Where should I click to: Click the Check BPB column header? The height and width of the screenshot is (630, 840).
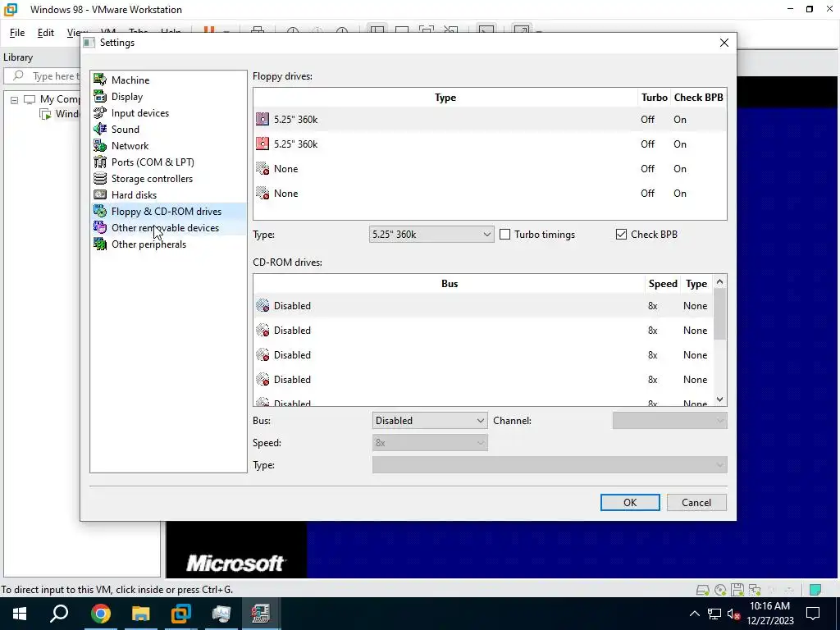[699, 98]
